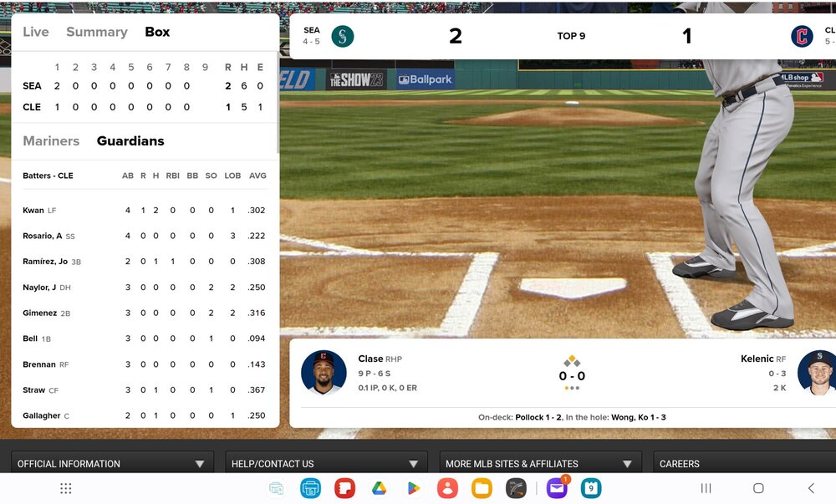
Task: Click Gimenez in the batters list
Action: (39, 313)
